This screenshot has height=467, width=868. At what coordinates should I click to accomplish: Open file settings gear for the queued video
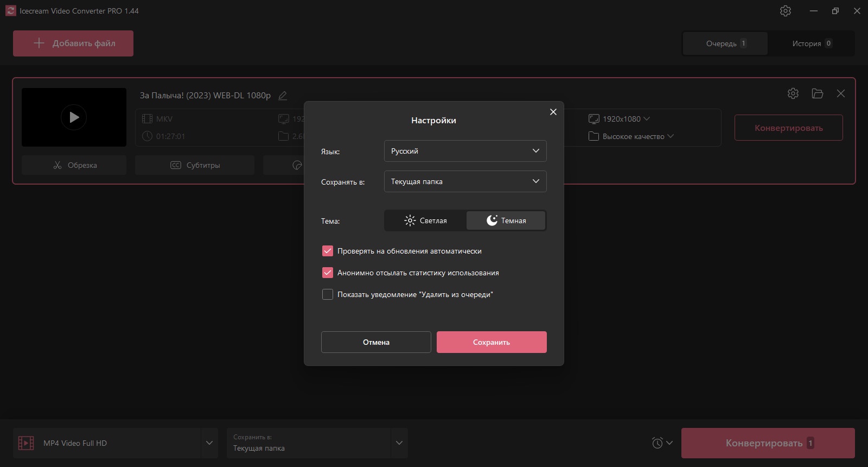pos(793,93)
